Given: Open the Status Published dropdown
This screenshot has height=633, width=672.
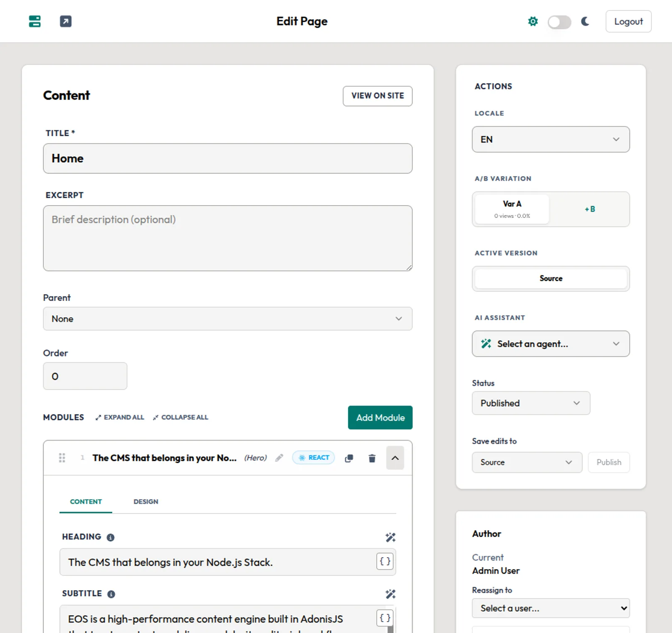Looking at the screenshot, I should pos(530,403).
